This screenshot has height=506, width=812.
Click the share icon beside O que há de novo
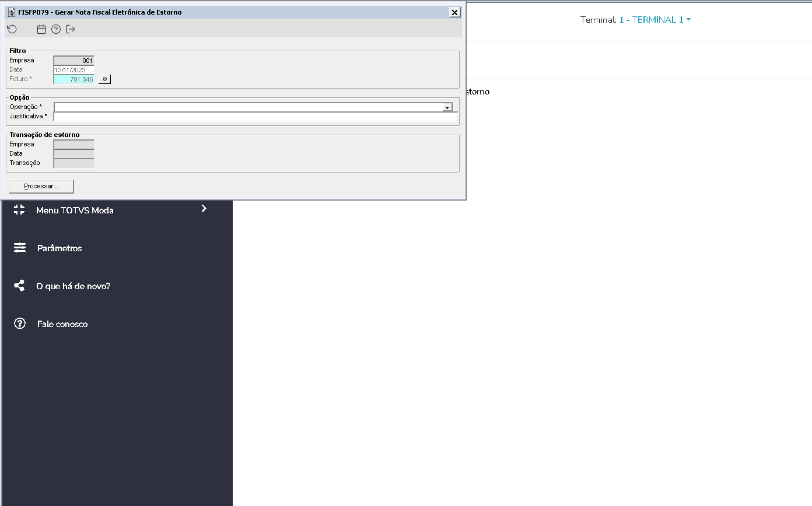[x=19, y=286]
